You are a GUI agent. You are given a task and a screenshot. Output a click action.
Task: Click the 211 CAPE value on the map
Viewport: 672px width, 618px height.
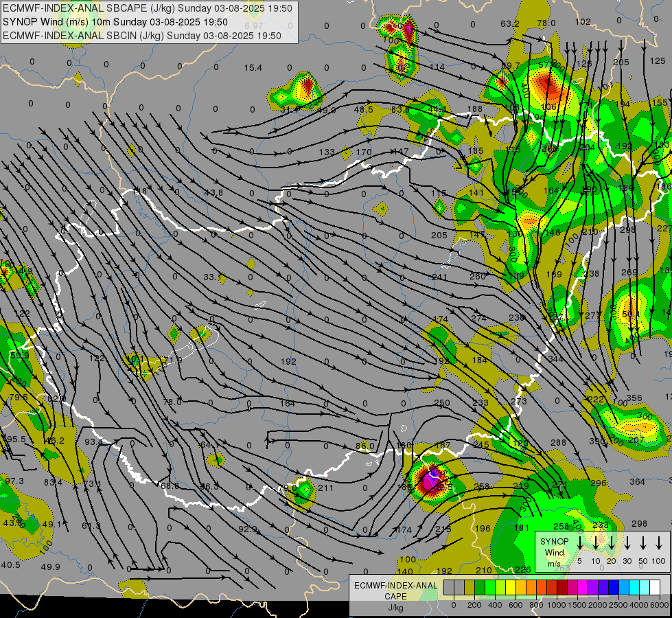(x=326, y=488)
